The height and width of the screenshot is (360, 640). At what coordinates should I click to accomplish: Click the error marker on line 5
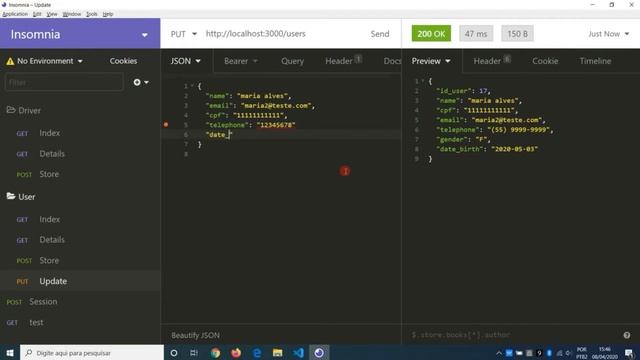[x=166, y=124]
